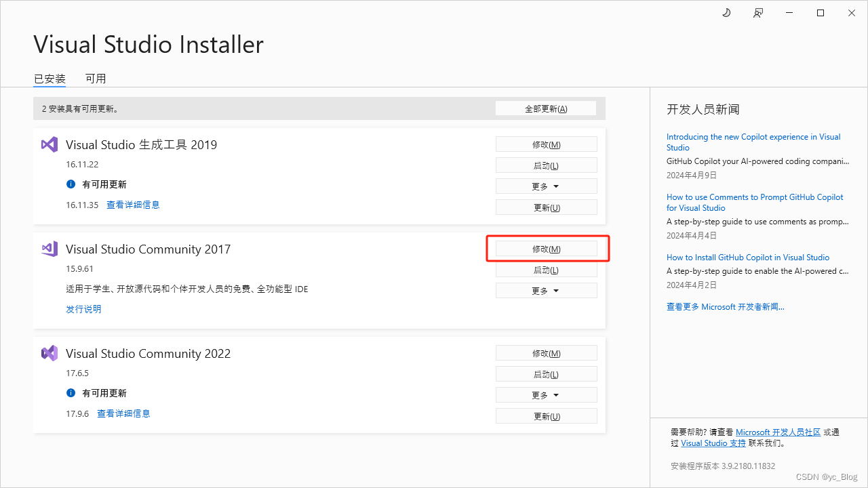Screen dimensions: 868x488
Task: Click the 开发人员新闻 heading
Action: coord(703,109)
